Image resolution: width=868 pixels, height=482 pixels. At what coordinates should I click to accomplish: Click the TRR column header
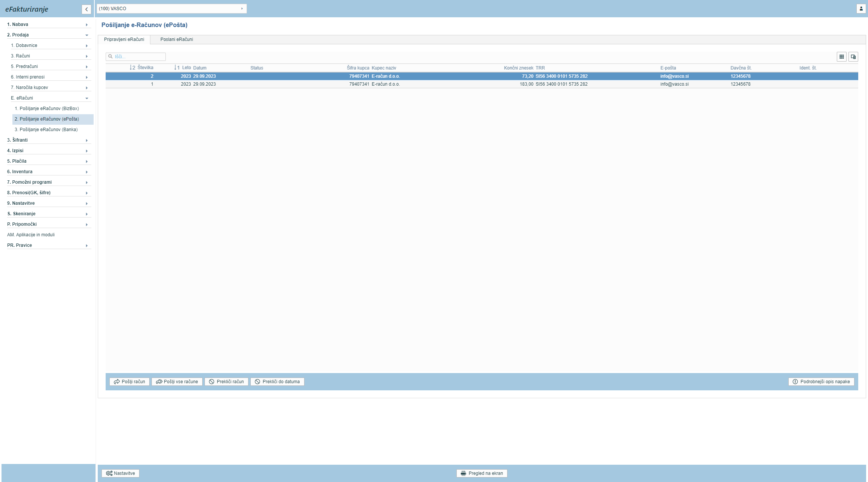[540, 68]
